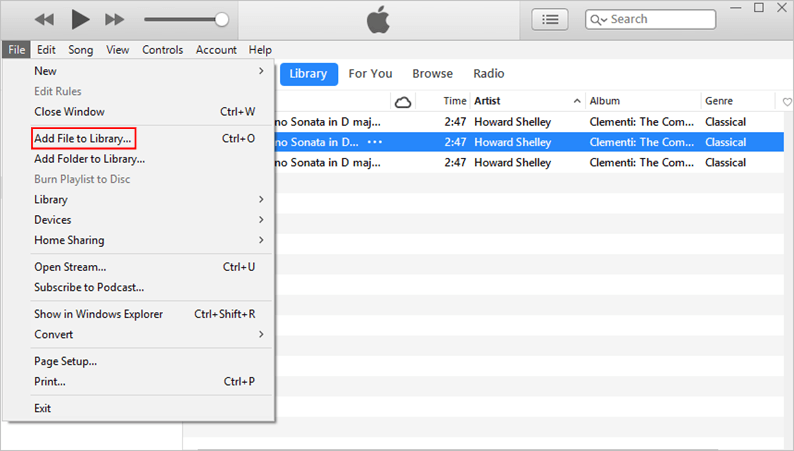This screenshot has height=451, width=794.
Task: Open the Help menu
Action: tap(260, 50)
